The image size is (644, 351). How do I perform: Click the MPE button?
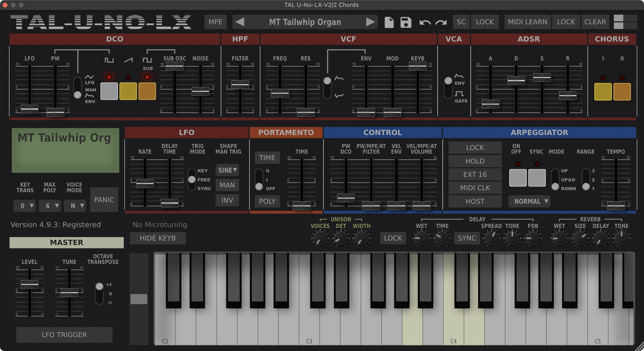tap(215, 22)
